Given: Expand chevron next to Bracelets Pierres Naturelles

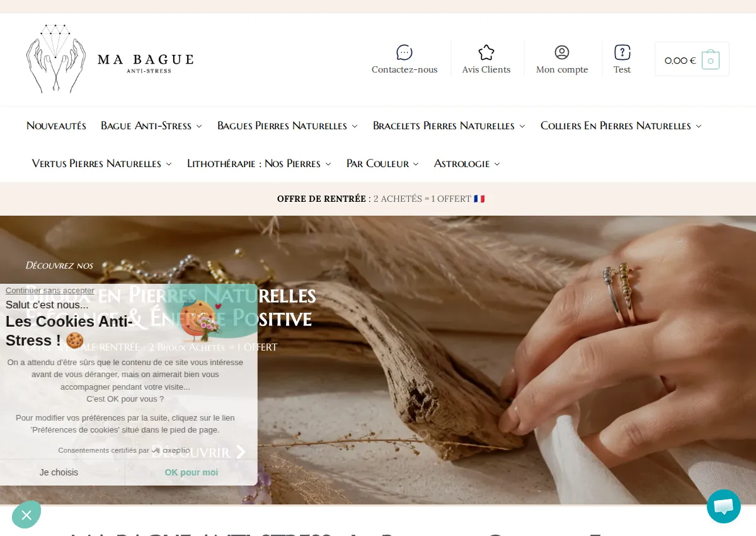Looking at the screenshot, I should tap(522, 126).
